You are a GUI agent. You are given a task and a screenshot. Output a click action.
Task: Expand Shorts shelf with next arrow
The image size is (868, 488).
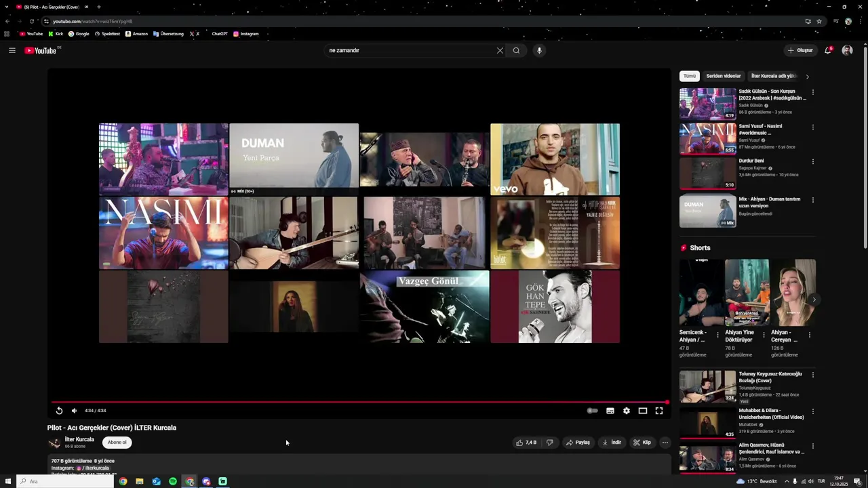click(x=814, y=300)
